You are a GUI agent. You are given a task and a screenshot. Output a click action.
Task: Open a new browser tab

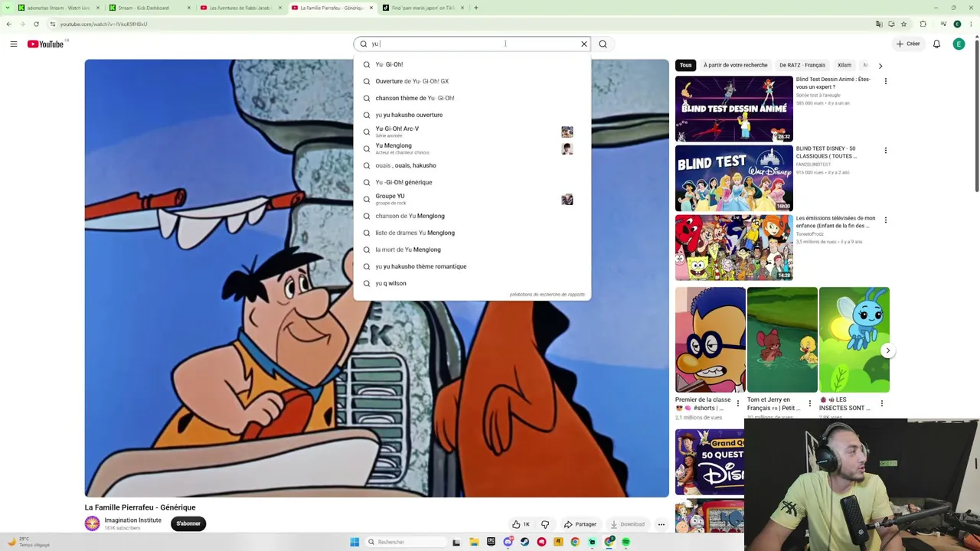476,8
